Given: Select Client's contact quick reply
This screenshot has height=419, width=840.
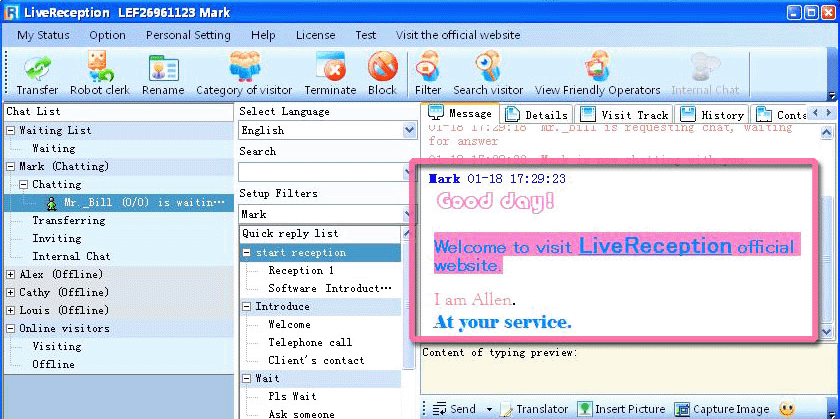Looking at the screenshot, I should [x=316, y=360].
